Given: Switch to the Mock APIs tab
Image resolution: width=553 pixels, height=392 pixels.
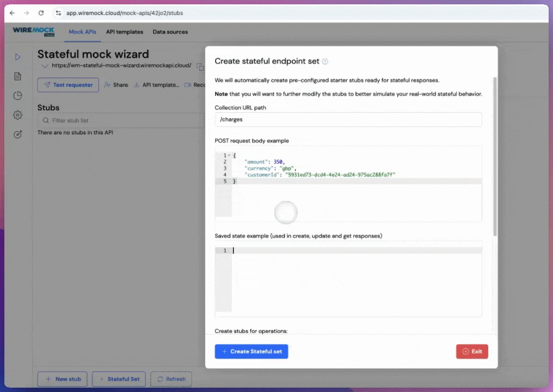Looking at the screenshot, I should coord(82,32).
